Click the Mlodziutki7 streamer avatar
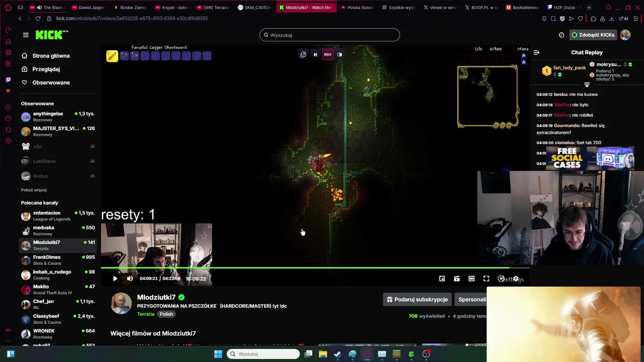 point(121,303)
